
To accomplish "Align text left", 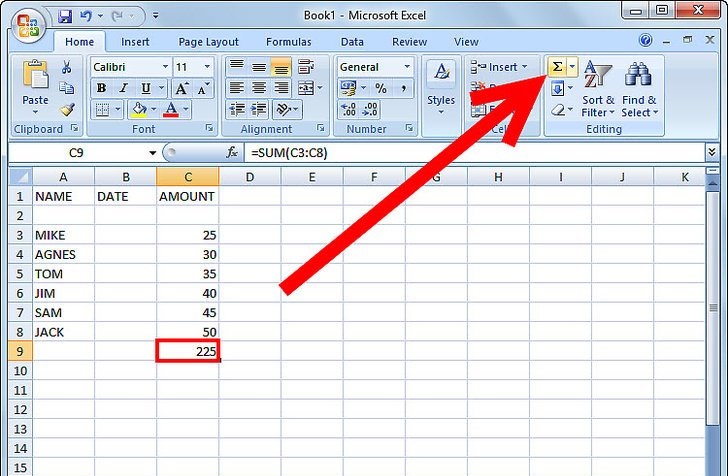I will [237, 88].
